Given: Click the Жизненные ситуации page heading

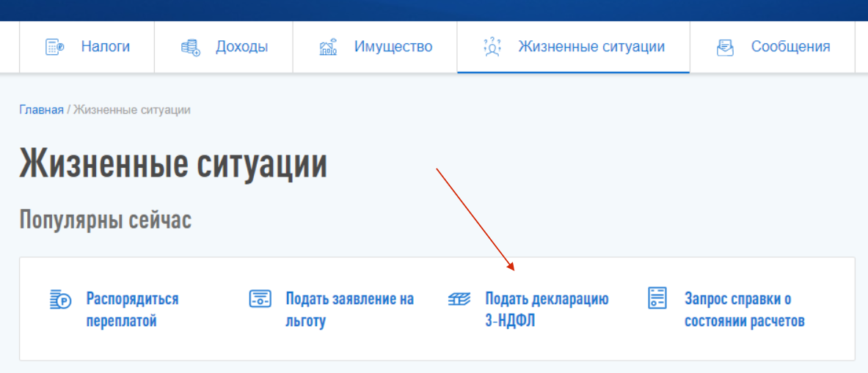Looking at the screenshot, I should click(x=173, y=164).
